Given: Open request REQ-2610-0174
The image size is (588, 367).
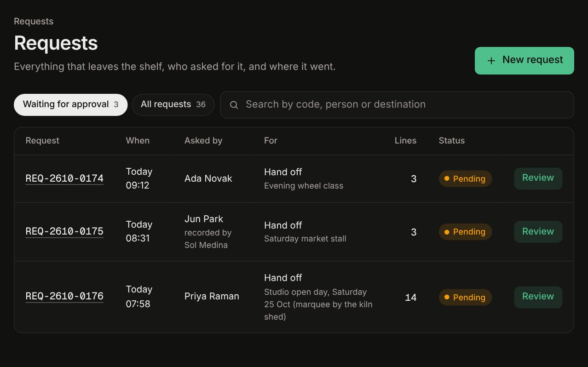Looking at the screenshot, I should [64, 178].
